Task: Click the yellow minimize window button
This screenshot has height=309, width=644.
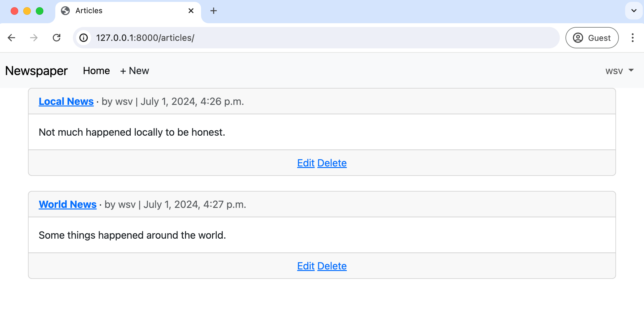Action: (x=27, y=11)
